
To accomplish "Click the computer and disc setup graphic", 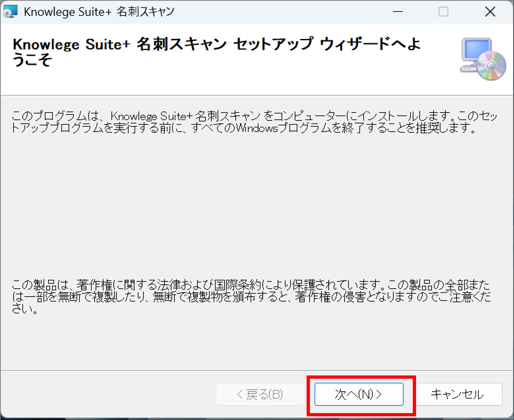I will click(x=483, y=59).
